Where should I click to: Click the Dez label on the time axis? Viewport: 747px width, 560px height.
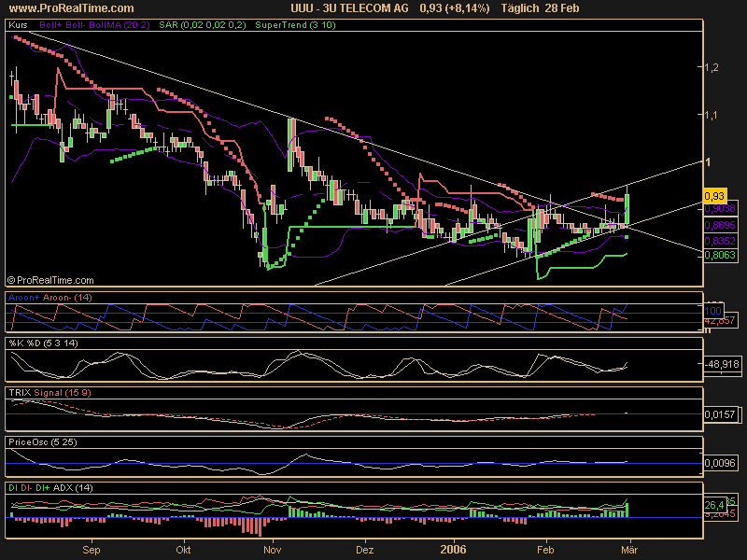(x=365, y=550)
